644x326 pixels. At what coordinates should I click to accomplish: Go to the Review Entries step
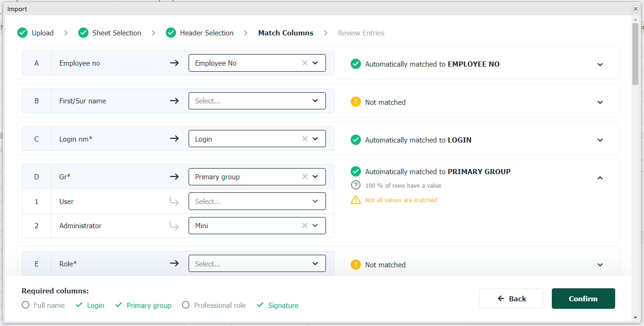(x=361, y=33)
